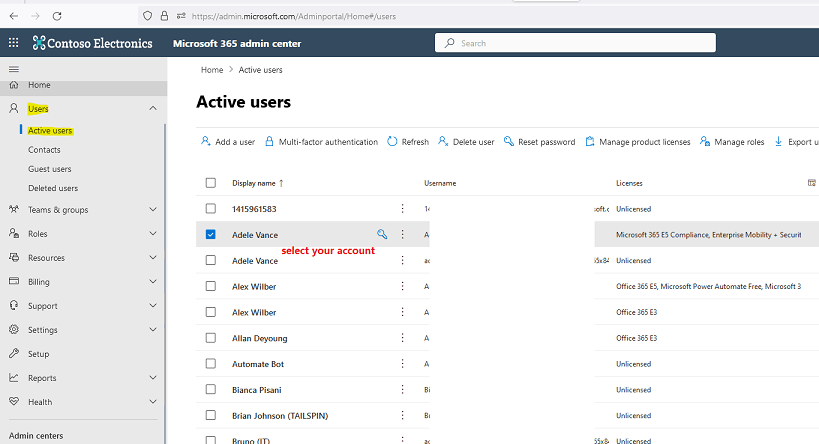Expand the Health chevron

coord(153,402)
